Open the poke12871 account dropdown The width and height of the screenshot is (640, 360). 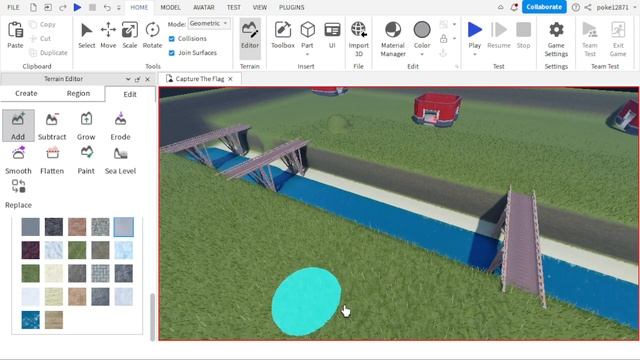tap(635, 7)
